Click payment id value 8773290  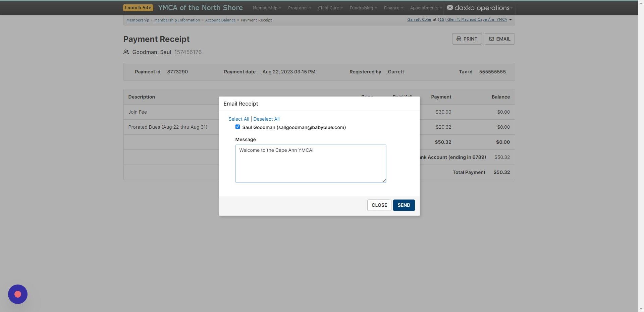(177, 72)
